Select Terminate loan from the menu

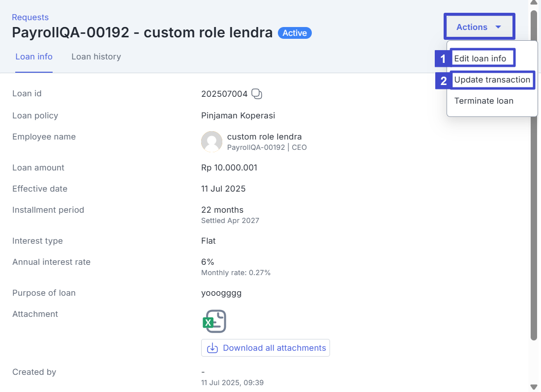[483, 101]
